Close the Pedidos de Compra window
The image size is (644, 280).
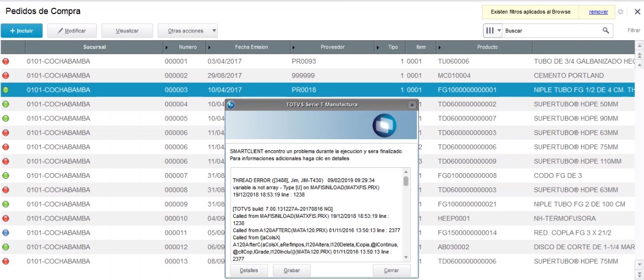click(x=637, y=11)
